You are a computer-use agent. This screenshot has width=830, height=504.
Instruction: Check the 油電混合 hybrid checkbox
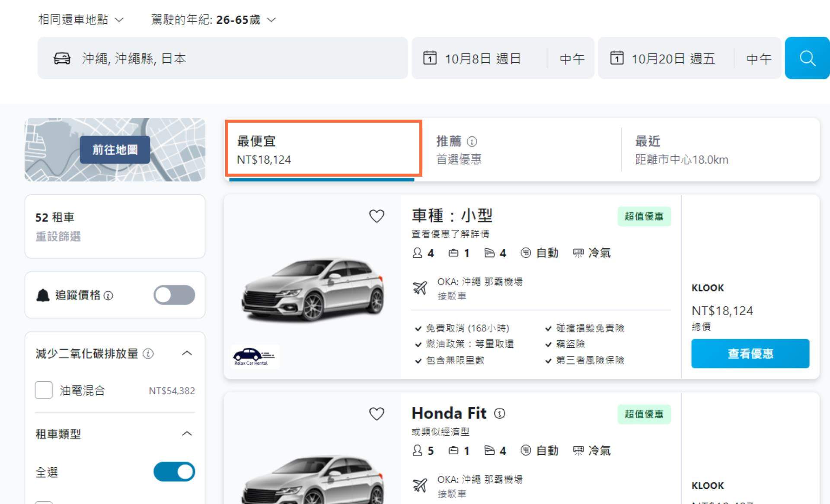[x=44, y=390]
